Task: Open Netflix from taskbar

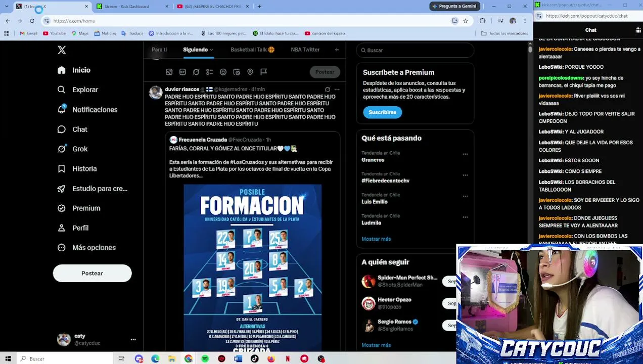Action: 288,359
